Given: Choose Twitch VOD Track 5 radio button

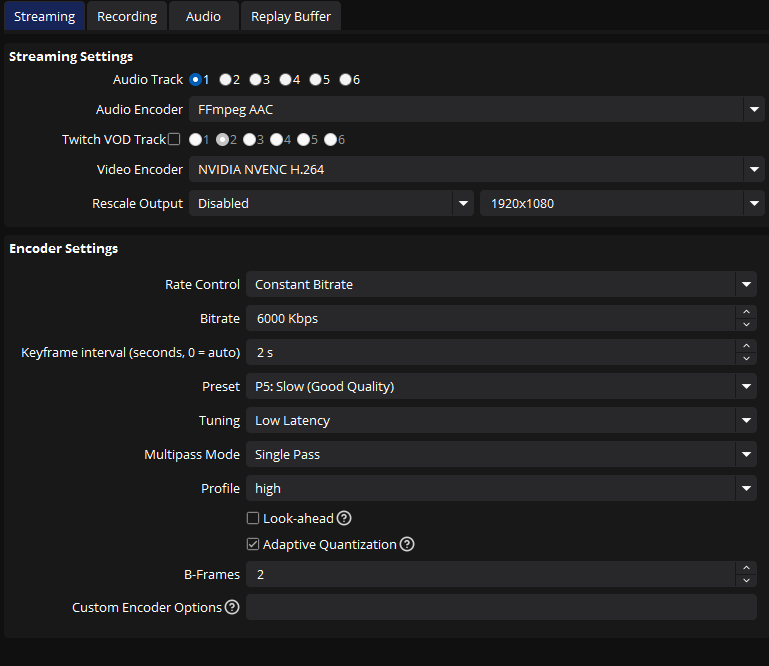Looking at the screenshot, I should tap(303, 140).
